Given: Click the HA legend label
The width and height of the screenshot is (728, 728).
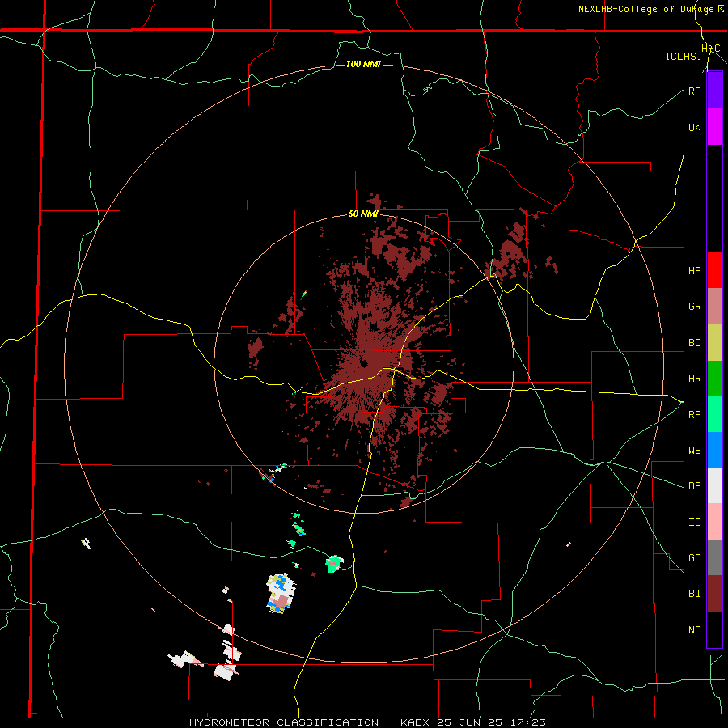Looking at the screenshot, I should [694, 270].
